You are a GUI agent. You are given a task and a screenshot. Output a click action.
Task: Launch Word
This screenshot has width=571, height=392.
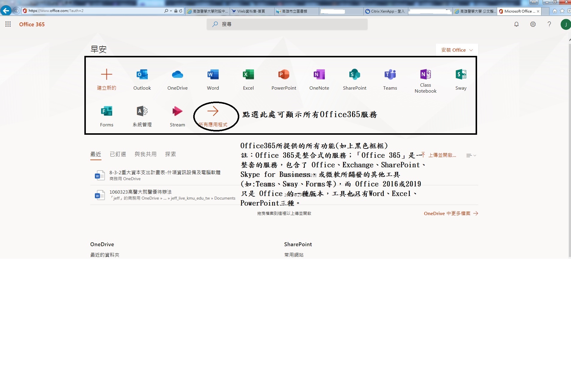[213, 79]
